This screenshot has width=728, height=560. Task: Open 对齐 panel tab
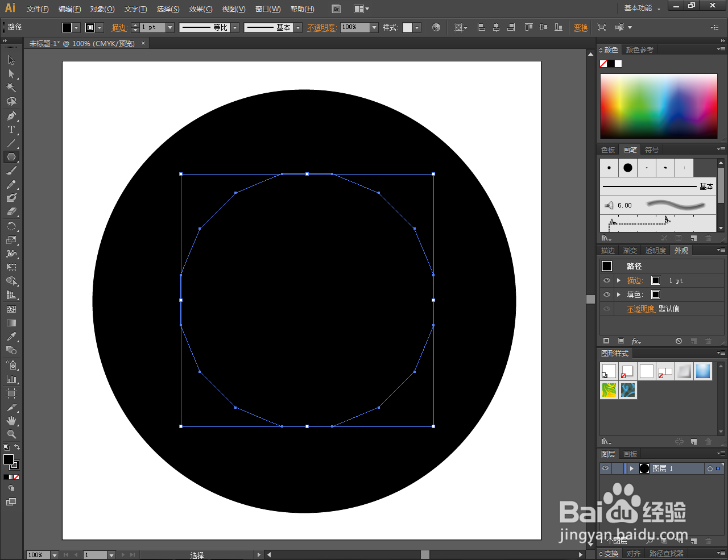coord(634,554)
